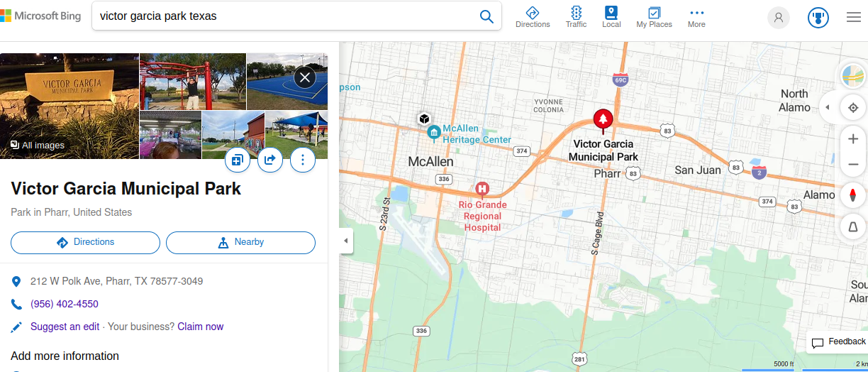Click the San Juan city label
Image resolution: width=868 pixels, height=372 pixels.
[698, 170]
